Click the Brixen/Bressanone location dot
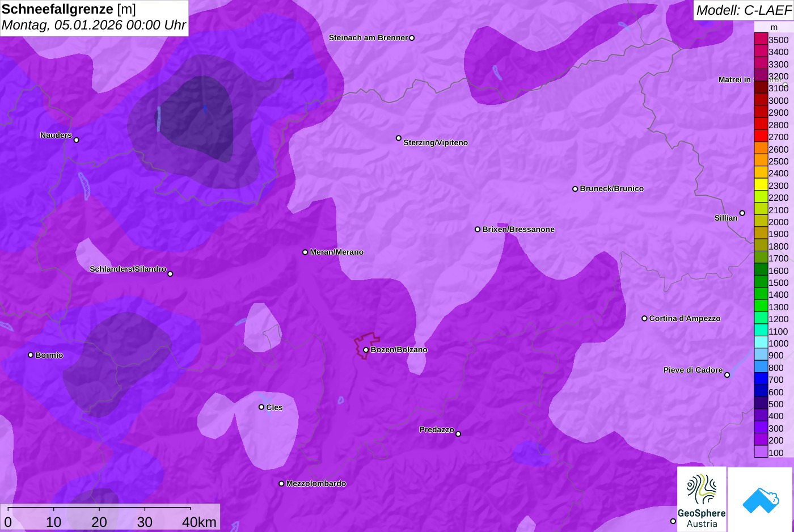Image resolution: width=794 pixels, height=532 pixels. 478,229
